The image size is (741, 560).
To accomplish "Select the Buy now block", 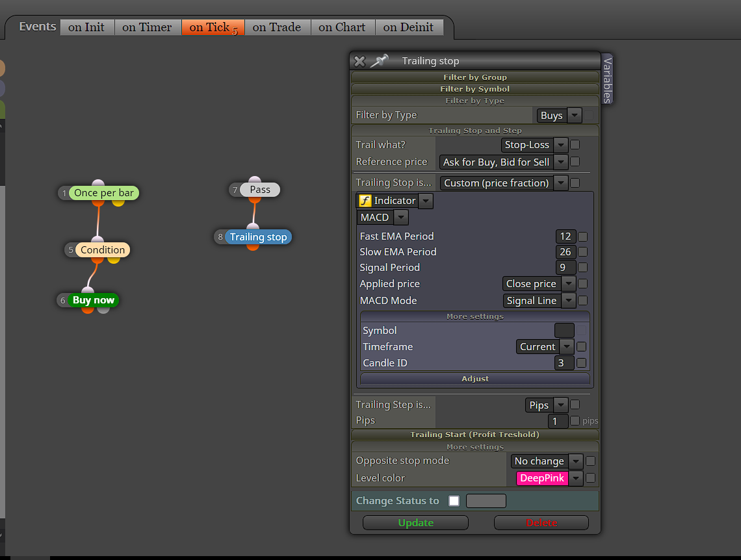I will [x=93, y=300].
